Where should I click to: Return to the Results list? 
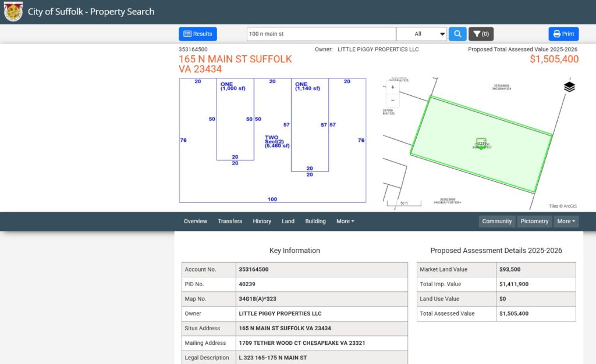(x=198, y=34)
